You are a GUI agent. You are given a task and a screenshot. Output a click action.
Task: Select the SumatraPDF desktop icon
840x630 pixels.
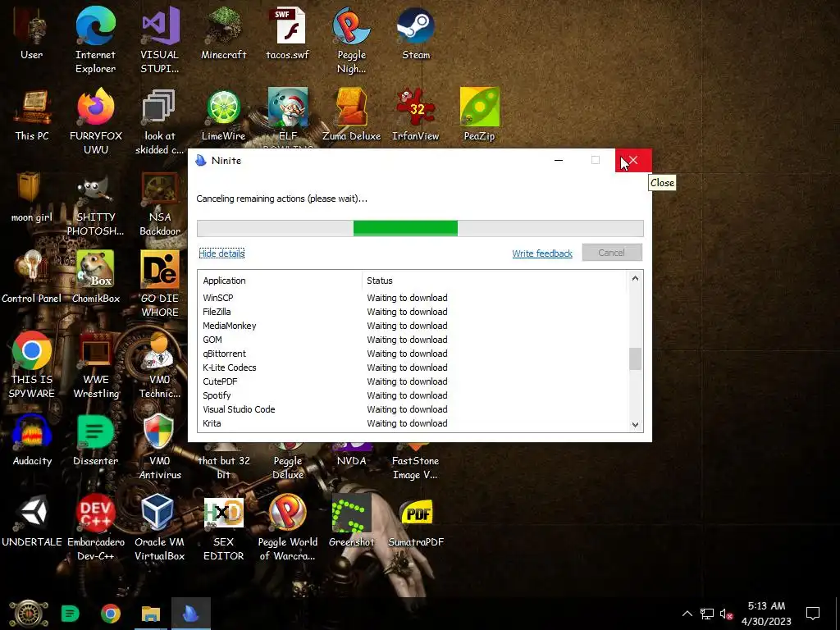coord(416,521)
